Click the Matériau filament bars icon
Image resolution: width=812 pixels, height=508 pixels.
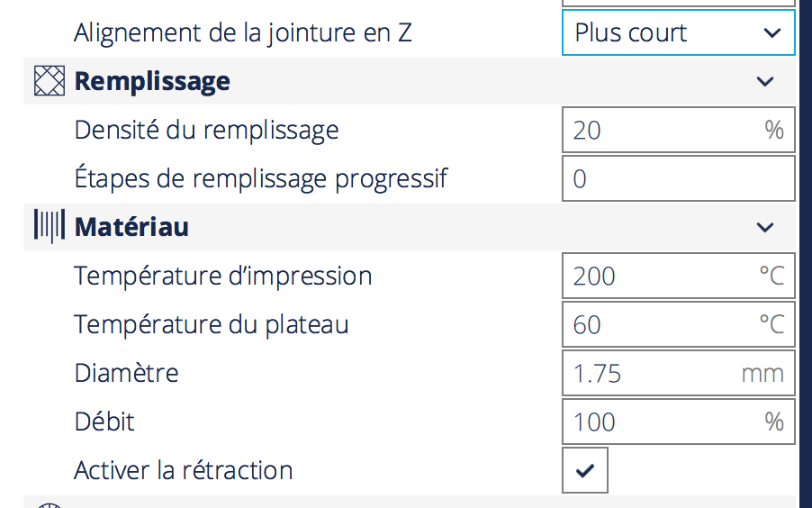pyautogui.click(x=50, y=226)
